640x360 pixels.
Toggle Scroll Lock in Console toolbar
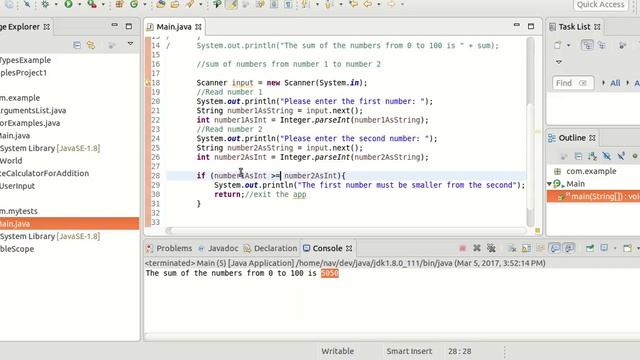point(527,248)
